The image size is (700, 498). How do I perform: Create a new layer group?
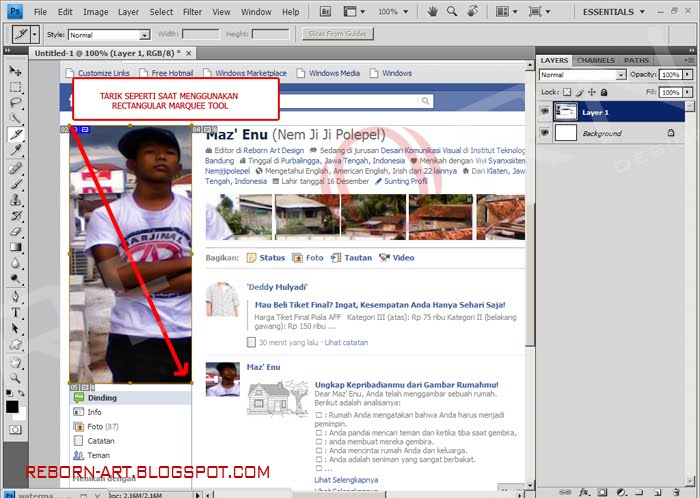639,492
